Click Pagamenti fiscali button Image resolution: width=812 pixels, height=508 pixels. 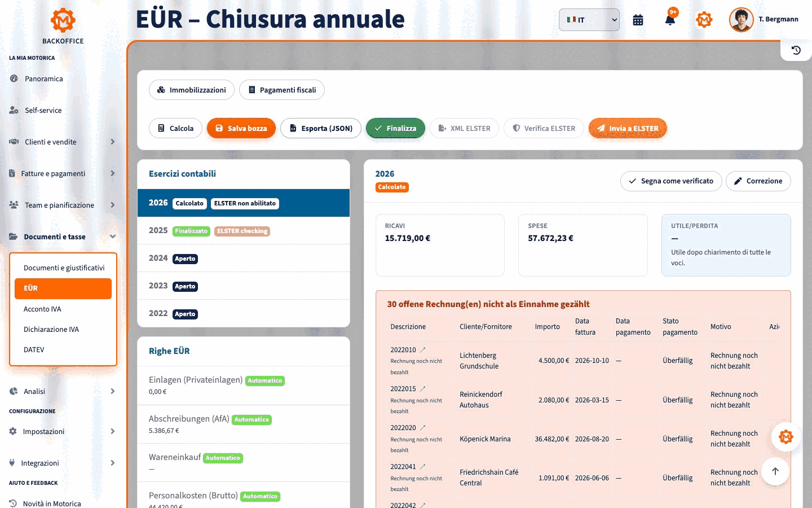click(x=282, y=90)
